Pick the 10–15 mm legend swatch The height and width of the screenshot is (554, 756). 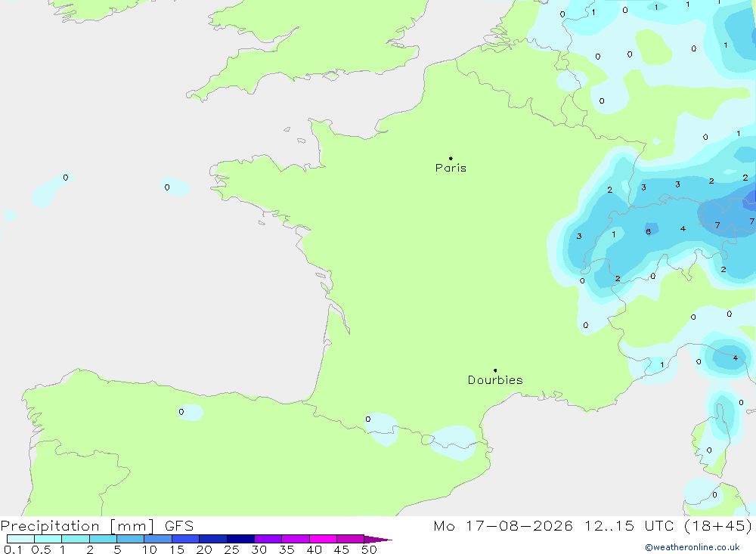click(158, 539)
